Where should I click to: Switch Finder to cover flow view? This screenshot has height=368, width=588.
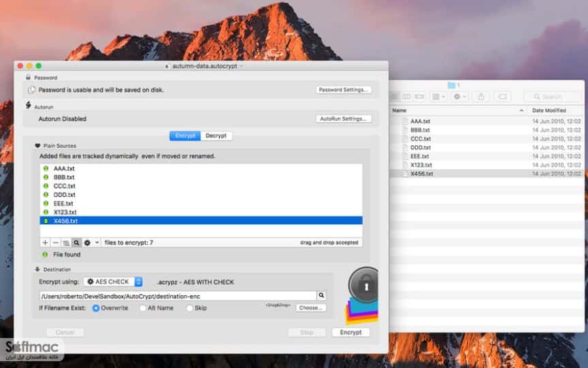pyautogui.click(x=419, y=97)
